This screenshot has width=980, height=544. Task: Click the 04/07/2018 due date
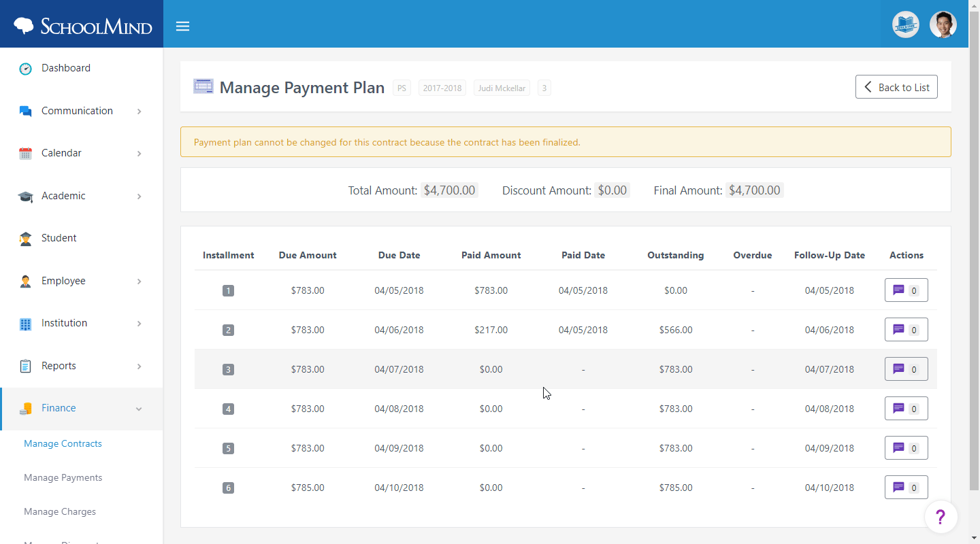pyautogui.click(x=399, y=369)
